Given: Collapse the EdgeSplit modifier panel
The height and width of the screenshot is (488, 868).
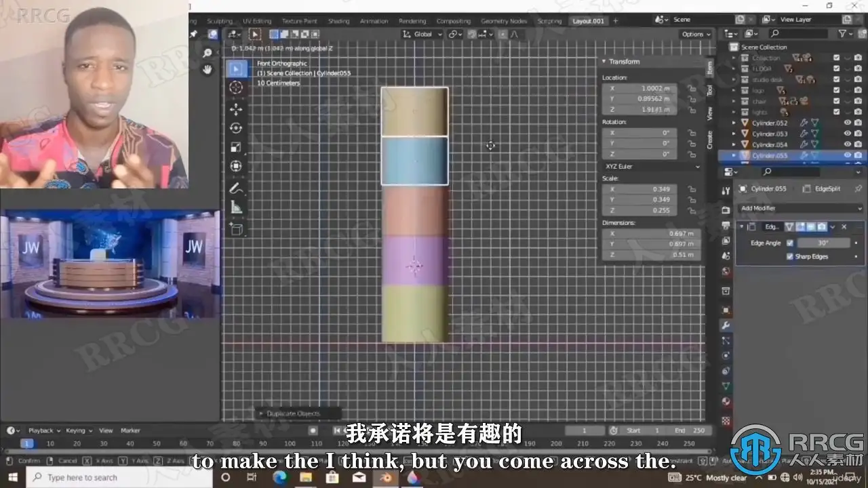Looking at the screenshot, I should [x=741, y=226].
